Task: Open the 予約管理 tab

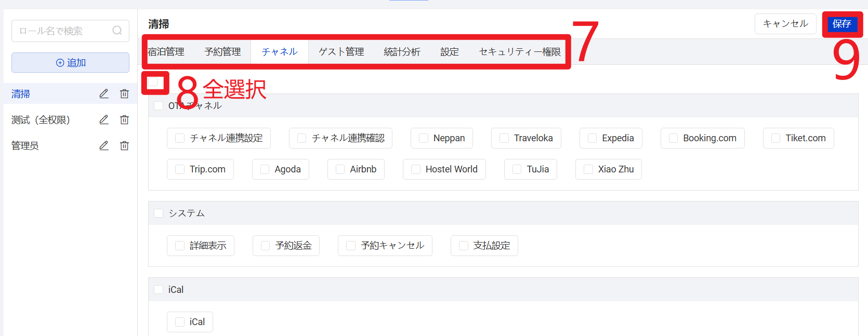Action: pos(222,52)
